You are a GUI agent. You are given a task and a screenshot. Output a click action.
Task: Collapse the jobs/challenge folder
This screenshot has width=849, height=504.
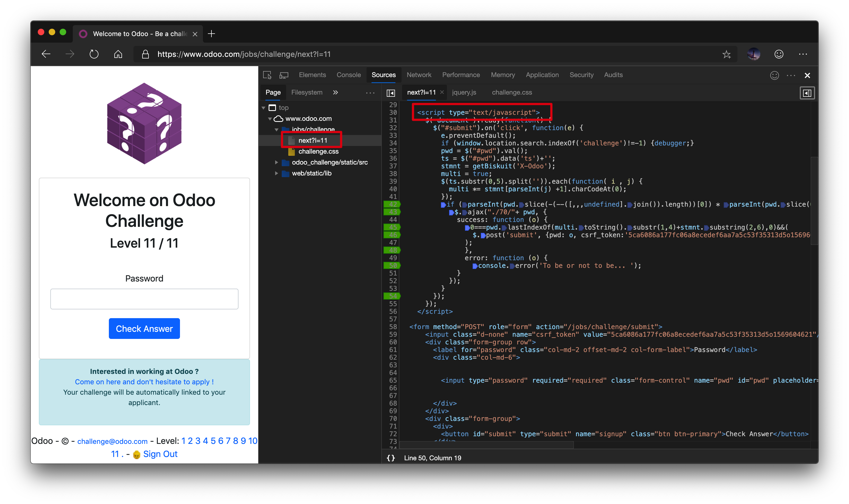(277, 129)
